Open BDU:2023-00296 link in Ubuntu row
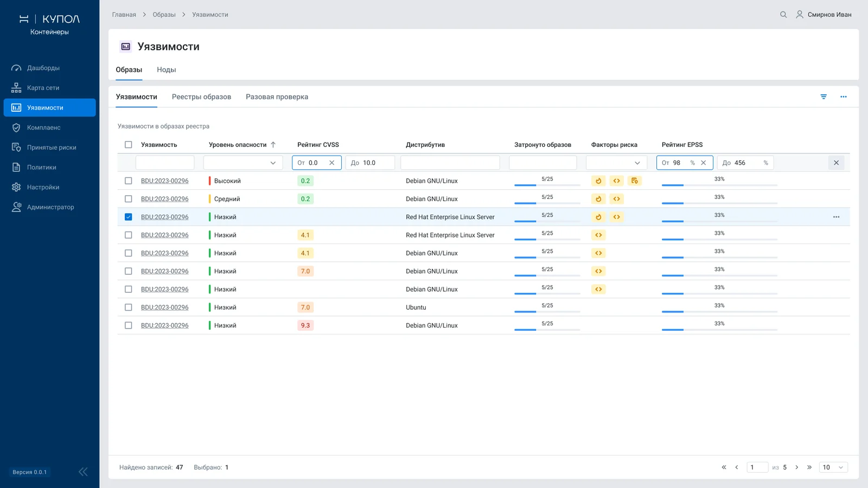Screen dimensions: 868x488 point(165,307)
